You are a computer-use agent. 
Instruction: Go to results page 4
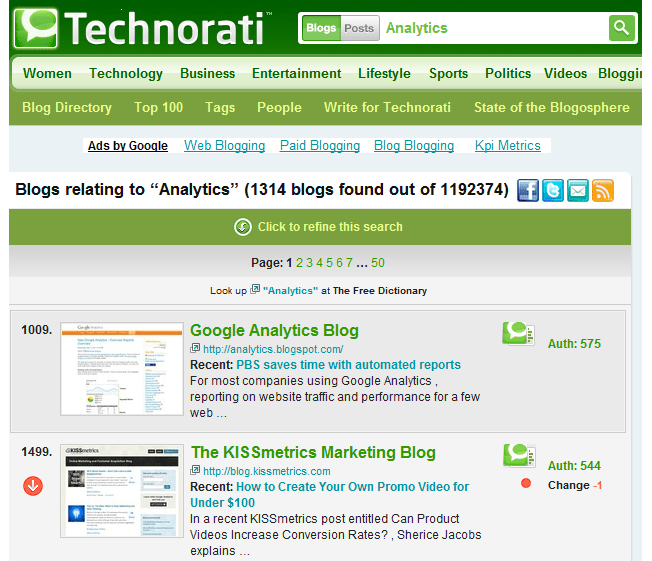coord(319,263)
